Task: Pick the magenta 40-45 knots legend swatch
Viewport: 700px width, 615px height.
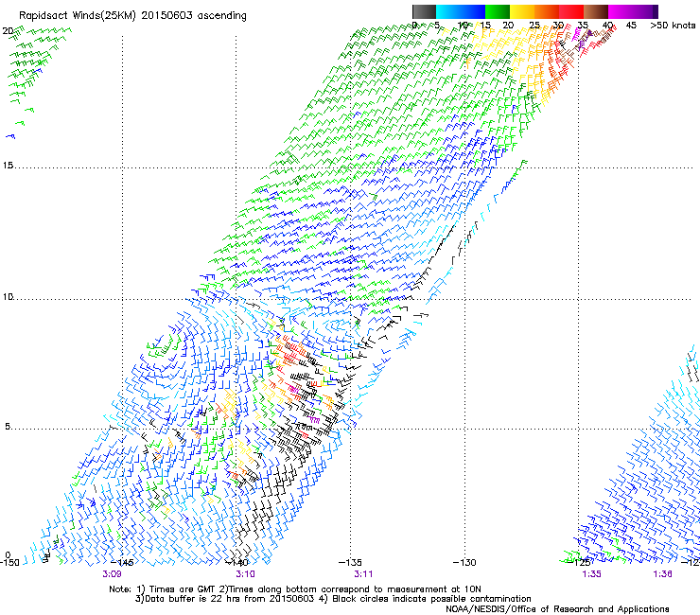Action: tap(621, 11)
